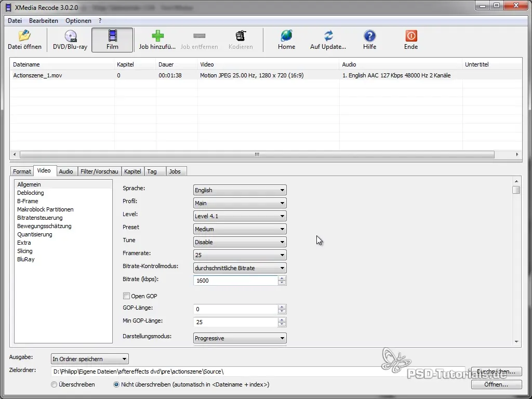This screenshot has height=399, width=532.
Task: Click the Datei öffnen folder icon
Action: point(24,36)
